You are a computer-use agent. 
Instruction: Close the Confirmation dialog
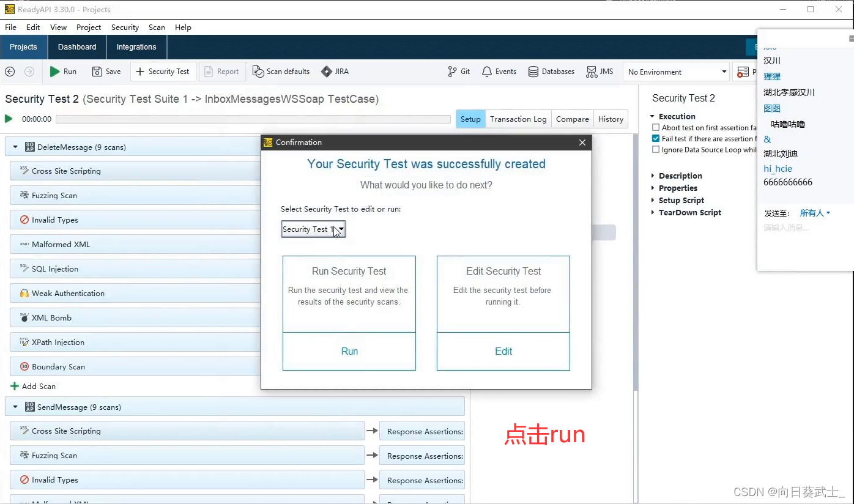pos(582,143)
